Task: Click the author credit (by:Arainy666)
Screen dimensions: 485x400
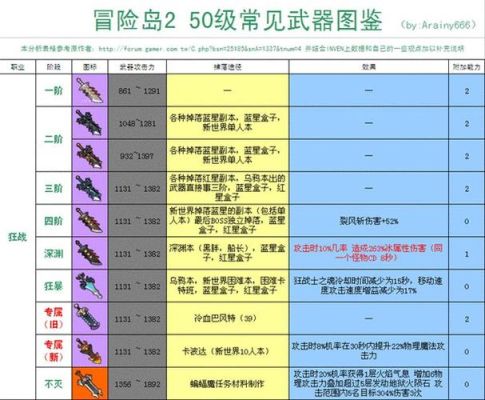Action: click(x=439, y=25)
